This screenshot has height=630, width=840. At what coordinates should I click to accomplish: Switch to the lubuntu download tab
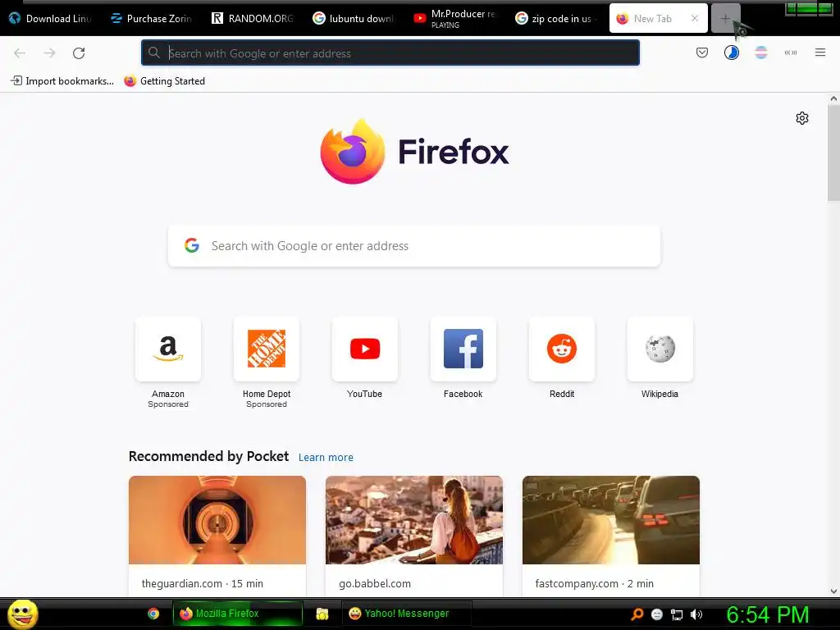pyautogui.click(x=353, y=18)
